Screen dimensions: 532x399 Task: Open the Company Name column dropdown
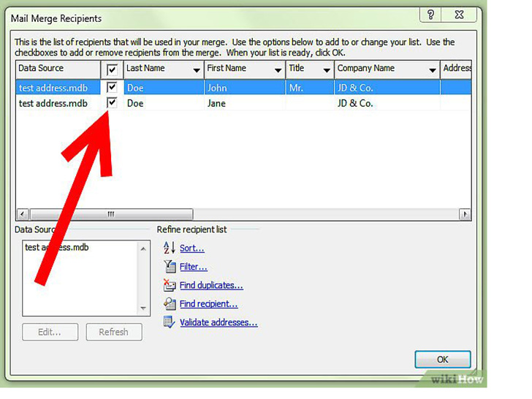433,70
